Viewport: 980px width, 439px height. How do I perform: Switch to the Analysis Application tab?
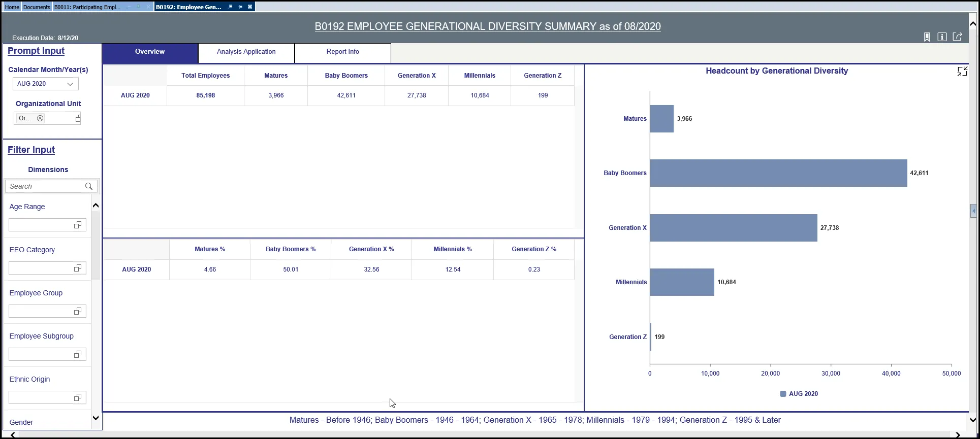click(x=246, y=52)
